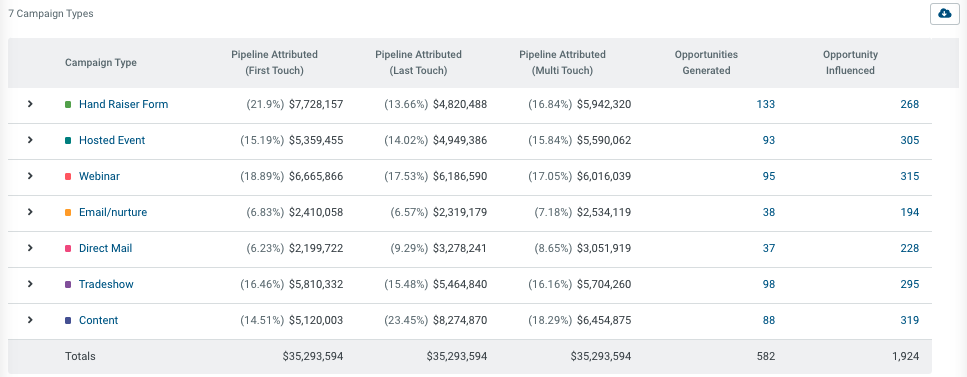Open the Hand Raiser Form link
The height and width of the screenshot is (377, 967).
123,104
